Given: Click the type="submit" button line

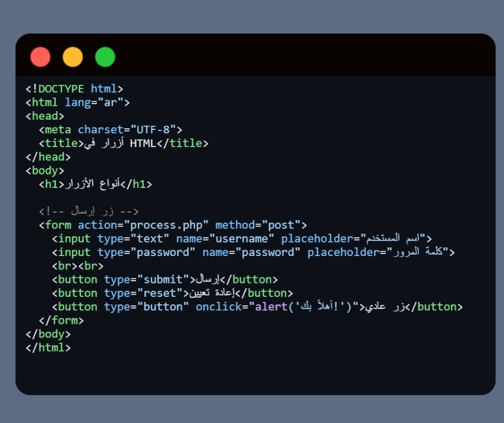Looking at the screenshot, I should coord(165,280).
